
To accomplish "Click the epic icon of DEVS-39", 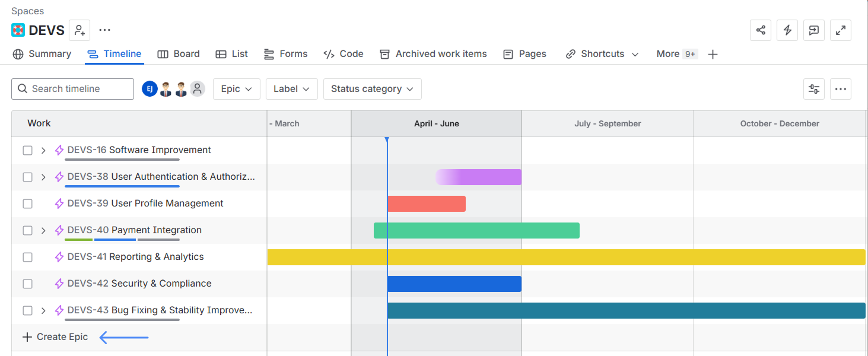I will (59, 204).
